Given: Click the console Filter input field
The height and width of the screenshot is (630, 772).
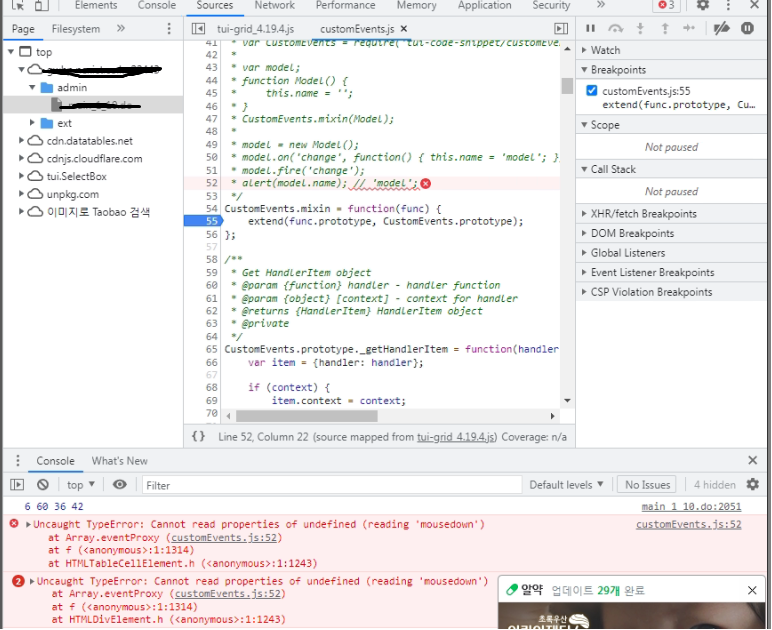Looking at the screenshot, I should click(x=332, y=485).
